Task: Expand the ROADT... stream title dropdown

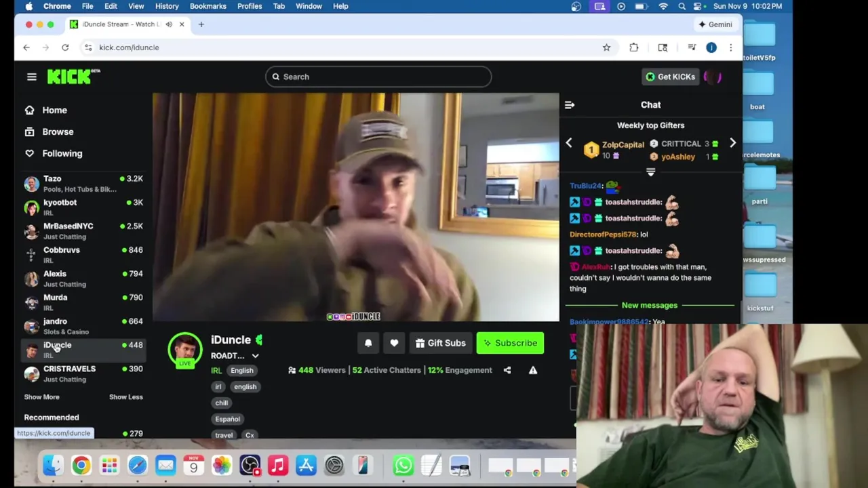Action: tap(255, 356)
